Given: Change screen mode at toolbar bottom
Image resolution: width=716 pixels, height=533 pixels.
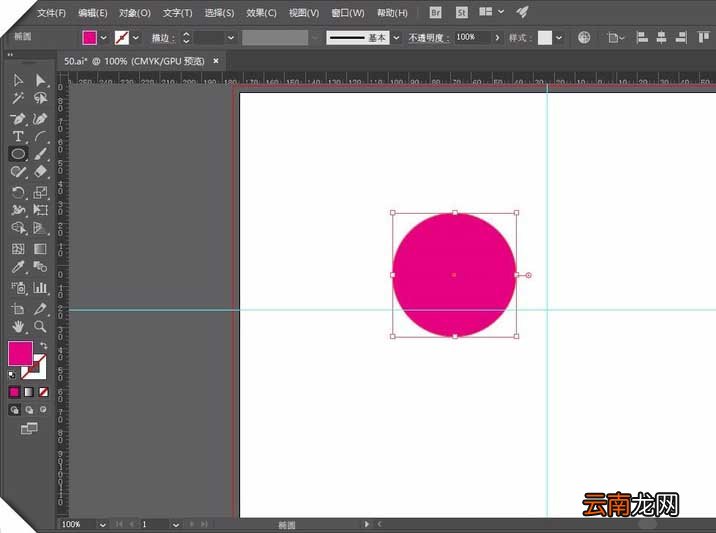Looking at the screenshot, I should (29, 428).
